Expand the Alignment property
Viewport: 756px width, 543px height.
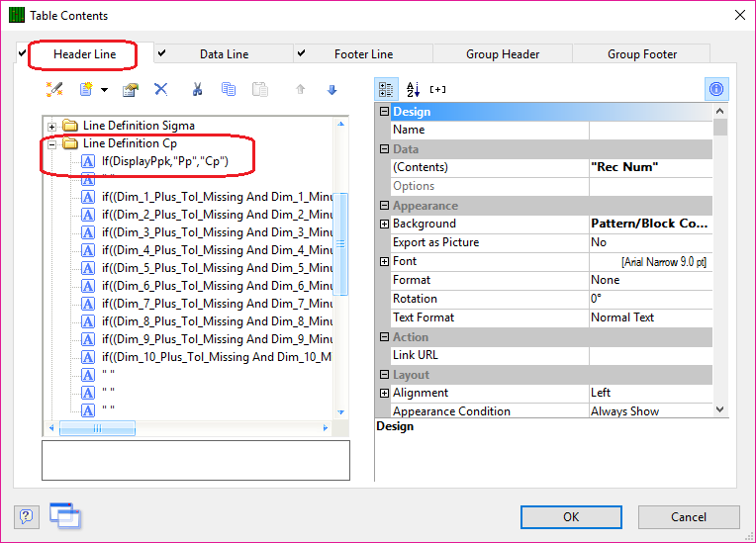[384, 394]
